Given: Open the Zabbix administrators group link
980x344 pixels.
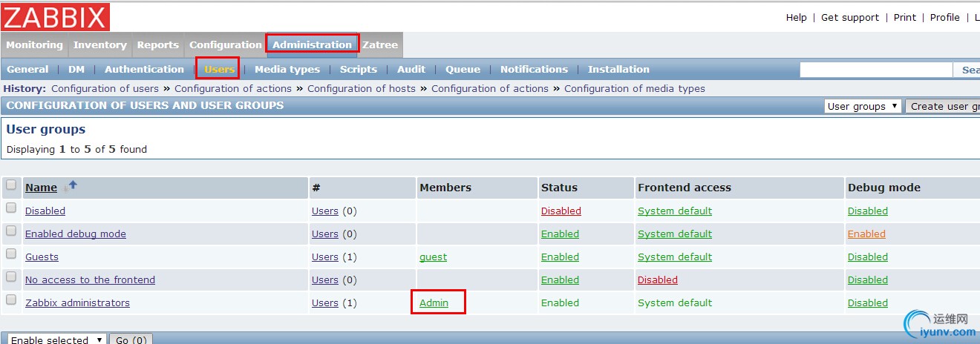Looking at the screenshot, I should (x=77, y=302).
